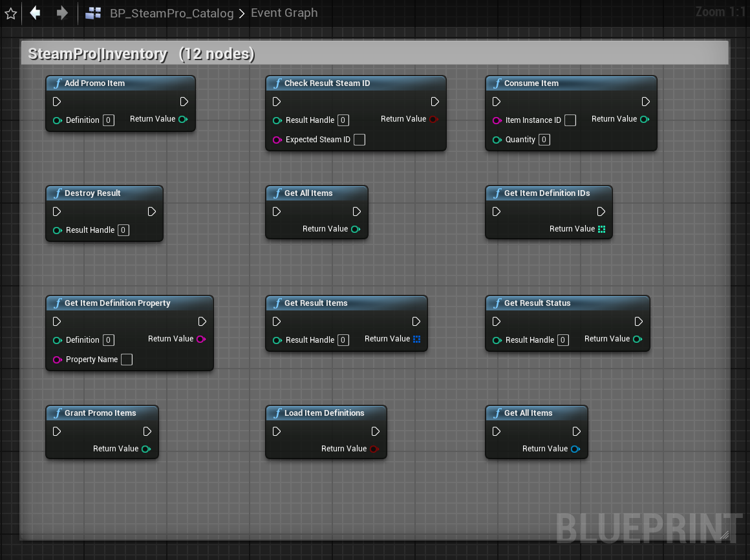Click Check Result Steam ID exec output pin
The height and width of the screenshot is (560, 750).
coord(434,102)
